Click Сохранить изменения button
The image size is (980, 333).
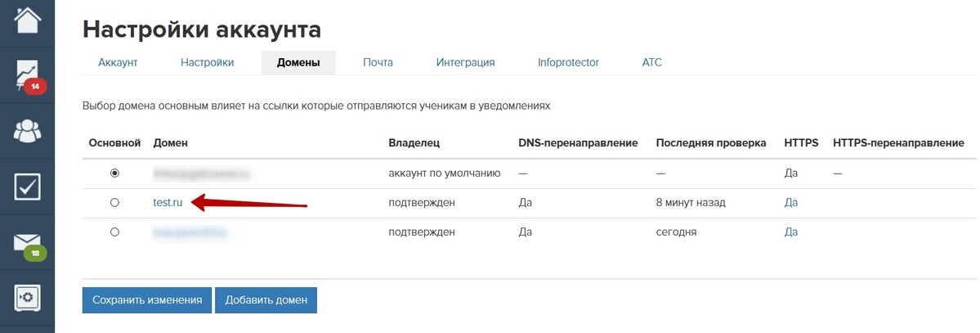[x=147, y=299]
